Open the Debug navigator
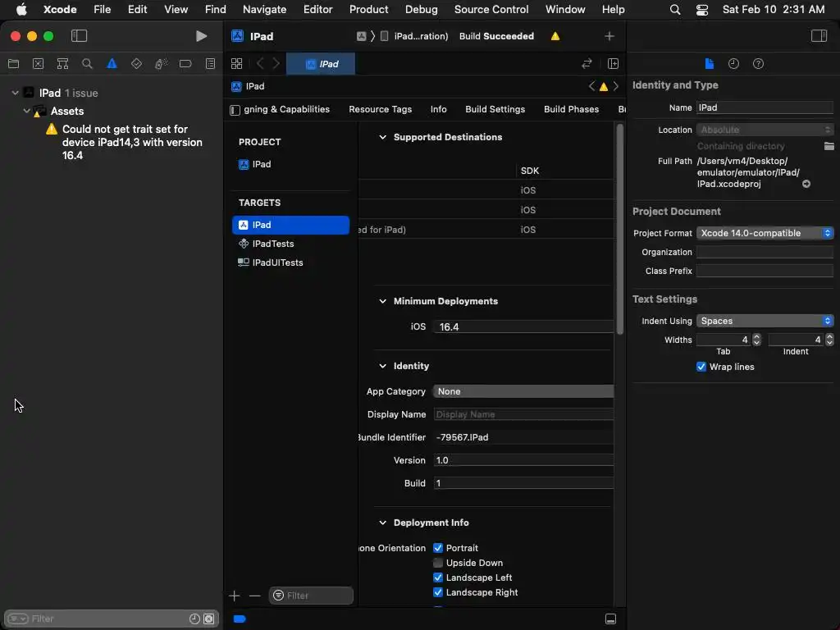Screen dimensions: 840x630 coord(161,64)
